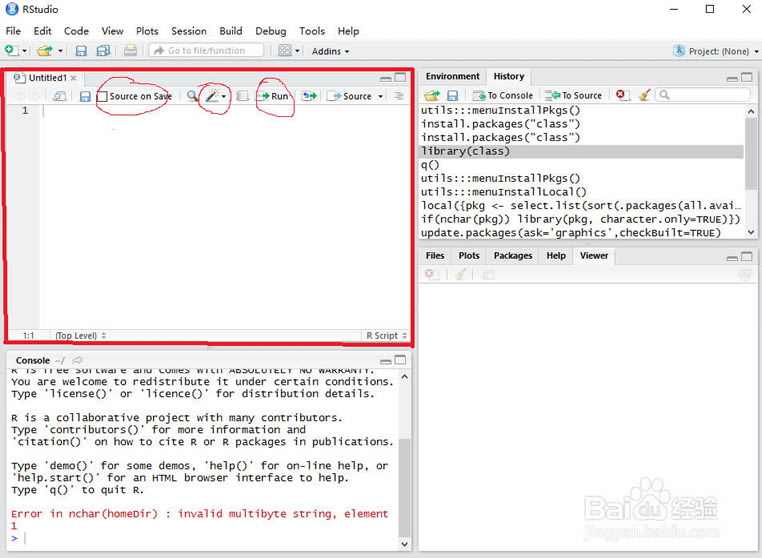Click the Save history disk icon

tap(452, 95)
